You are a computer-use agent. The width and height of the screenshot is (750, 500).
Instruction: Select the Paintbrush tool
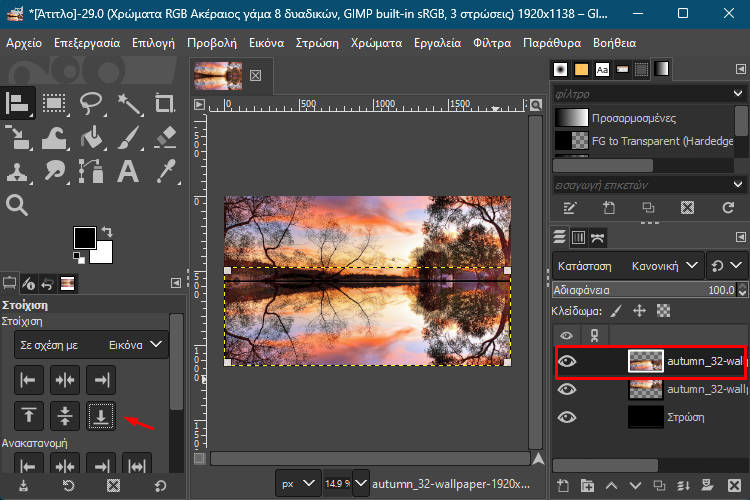[128, 137]
